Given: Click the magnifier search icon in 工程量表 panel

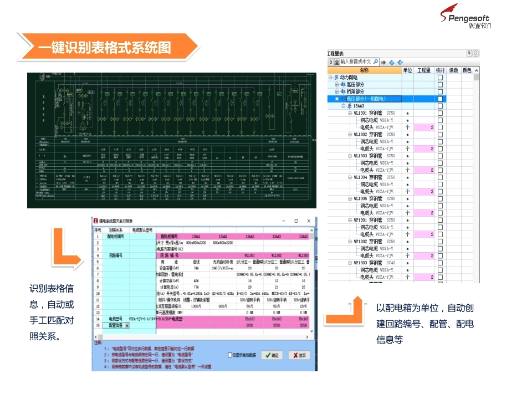Looking at the screenshot, I should point(376,61).
